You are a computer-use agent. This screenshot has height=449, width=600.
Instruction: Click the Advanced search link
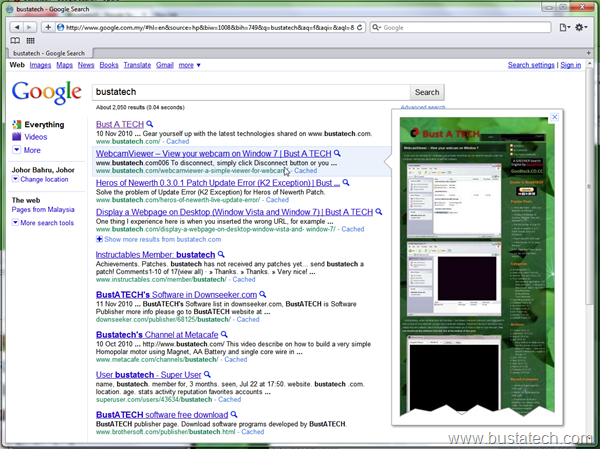[423, 107]
